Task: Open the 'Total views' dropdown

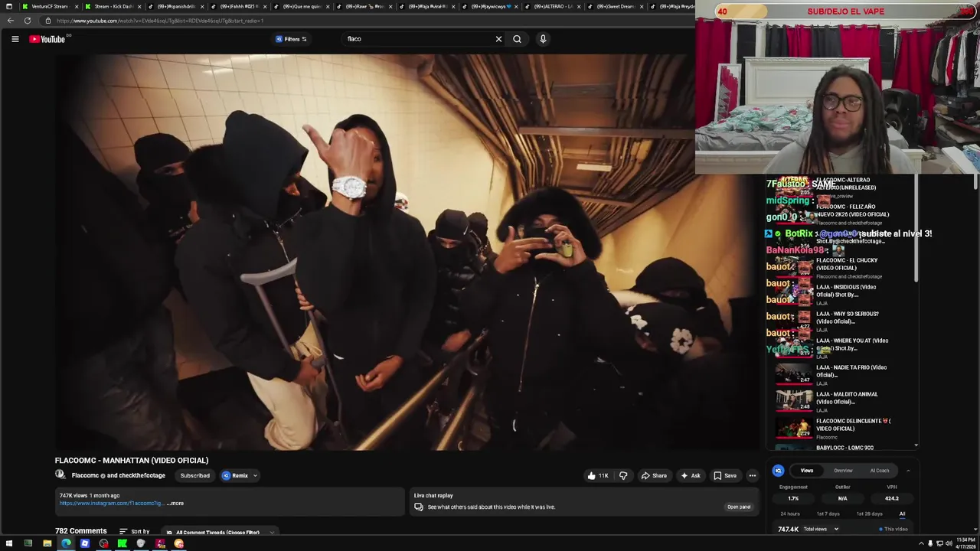Action: [820, 529]
